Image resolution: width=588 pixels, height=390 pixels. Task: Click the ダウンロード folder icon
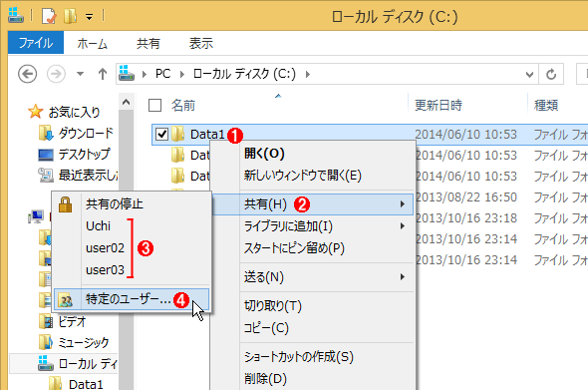46,134
